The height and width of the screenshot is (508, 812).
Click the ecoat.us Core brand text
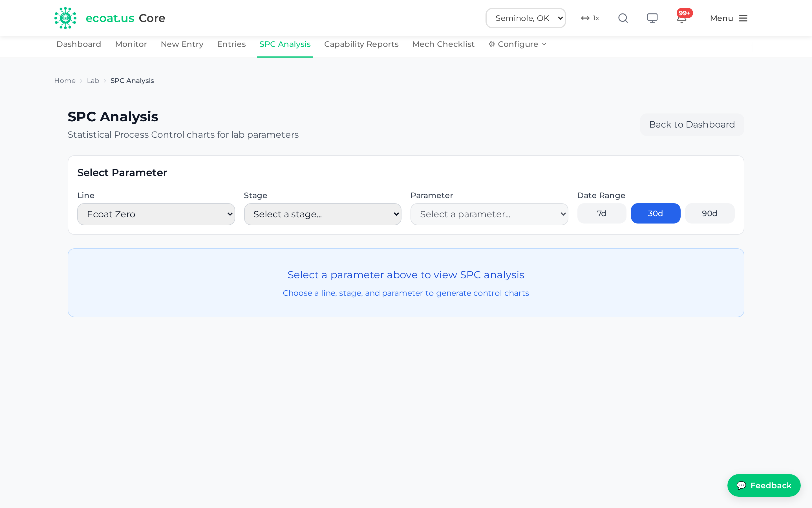click(x=125, y=18)
